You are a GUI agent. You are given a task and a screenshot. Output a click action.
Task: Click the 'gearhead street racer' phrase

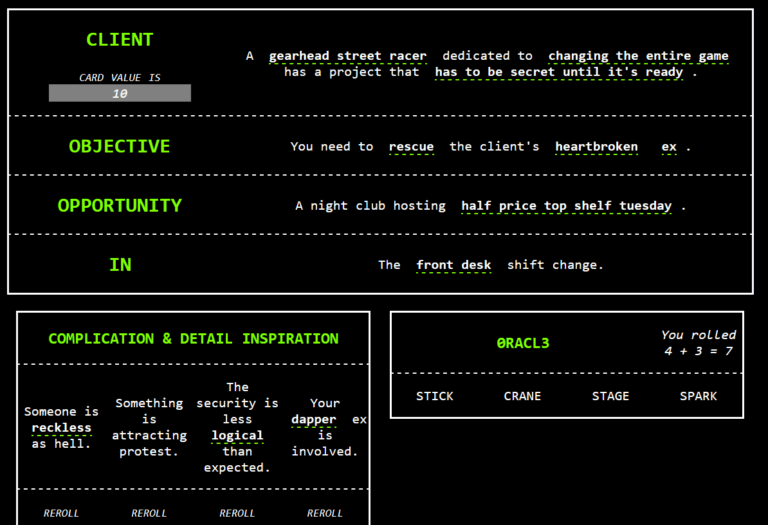click(347, 56)
